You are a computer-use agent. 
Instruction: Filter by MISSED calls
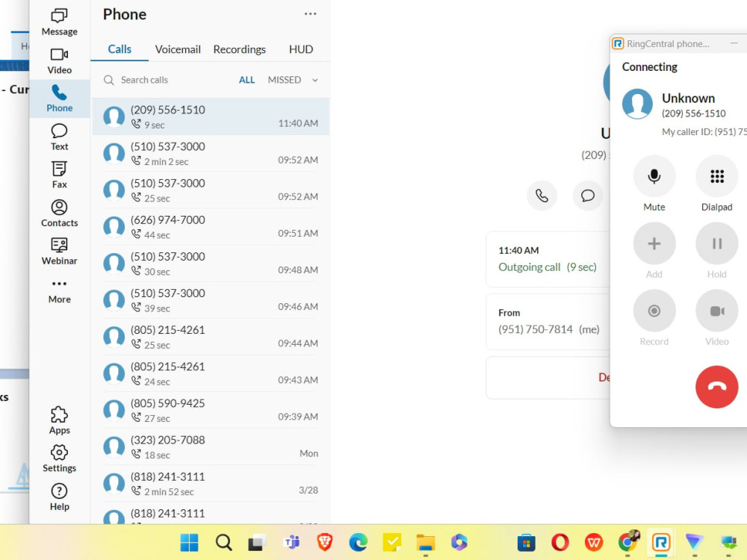(285, 80)
